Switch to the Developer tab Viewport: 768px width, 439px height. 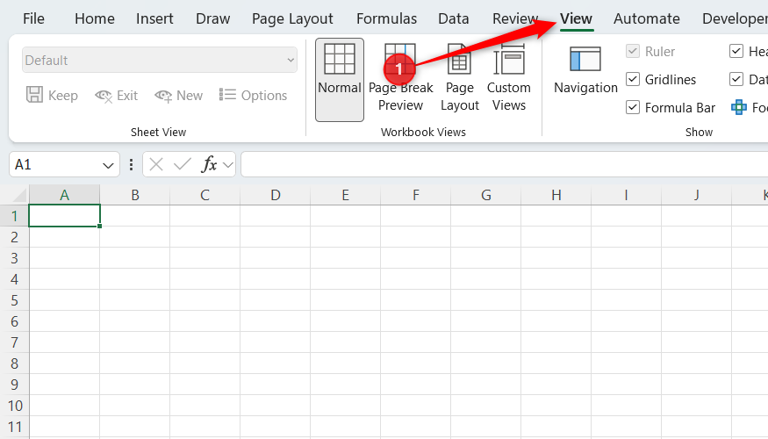click(734, 19)
